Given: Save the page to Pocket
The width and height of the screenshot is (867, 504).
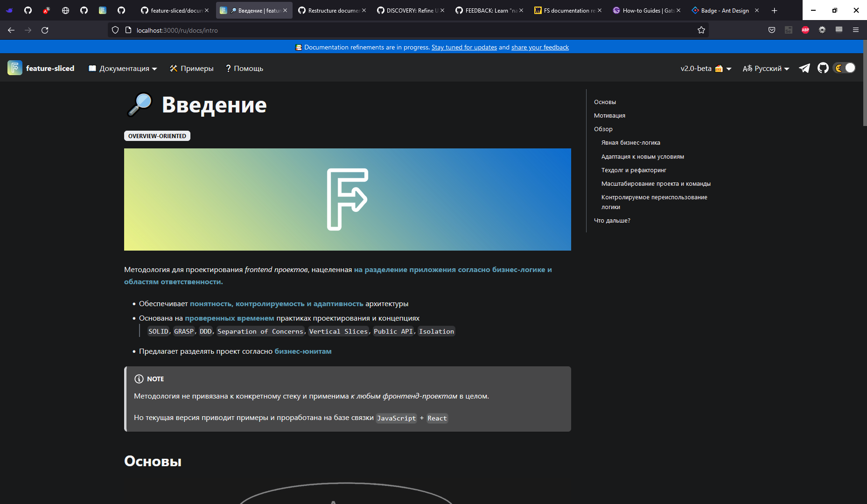Looking at the screenshot, I should tap(771, 30).
